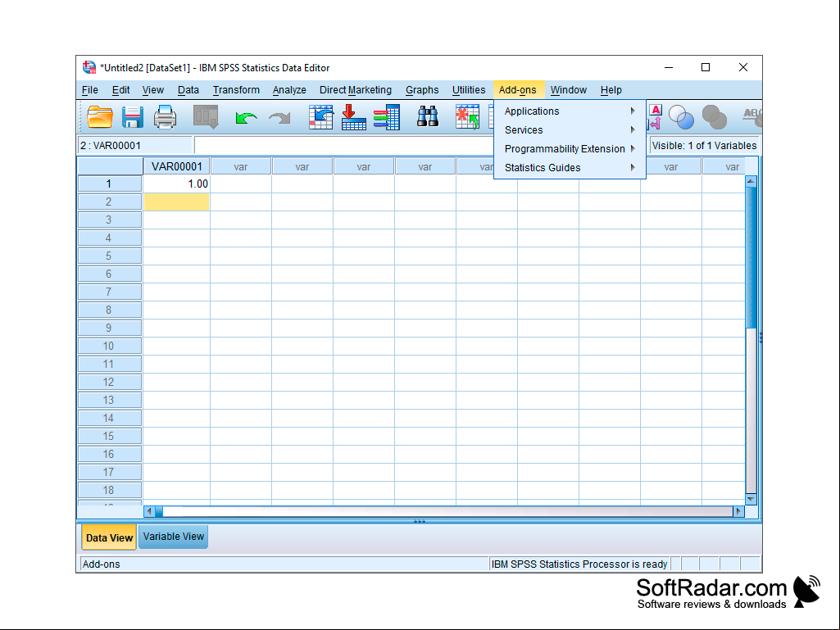The width and height of the screenshot is (840, 630).
Task: Click highlighted yellow cell in row 2
Action: pyautogui.click(x=176, y=202)
